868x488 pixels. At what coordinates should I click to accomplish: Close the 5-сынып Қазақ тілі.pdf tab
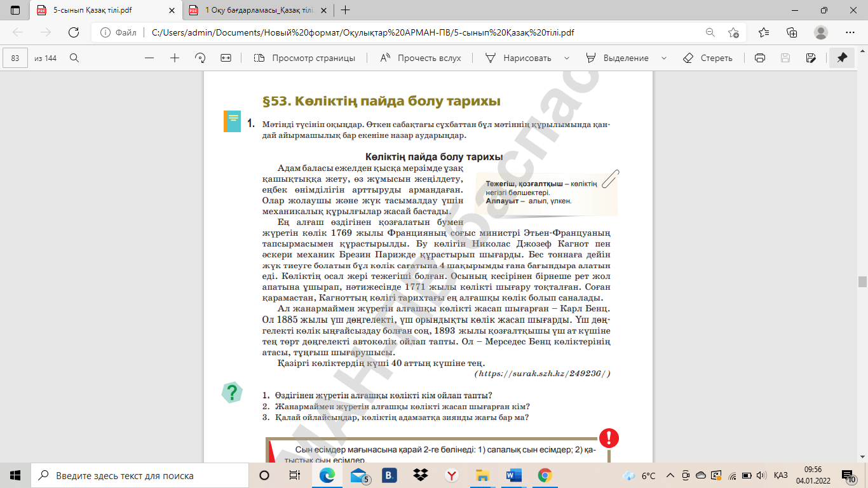(172, 10)
